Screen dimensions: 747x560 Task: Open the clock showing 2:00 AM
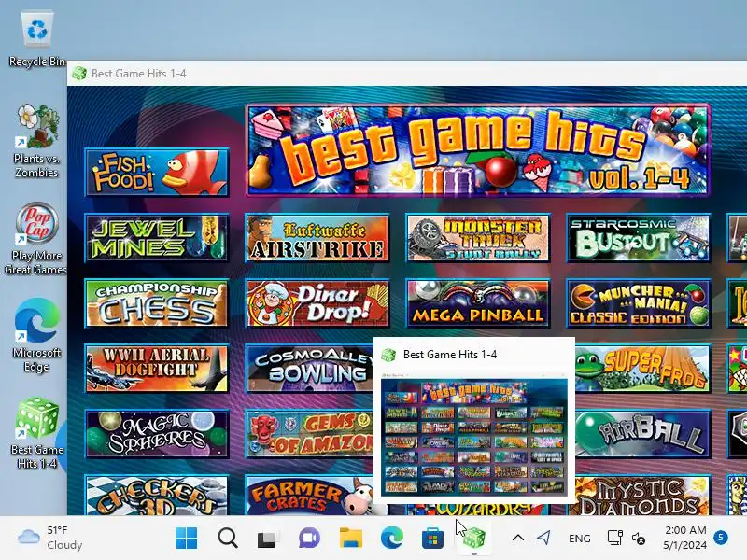685,538
